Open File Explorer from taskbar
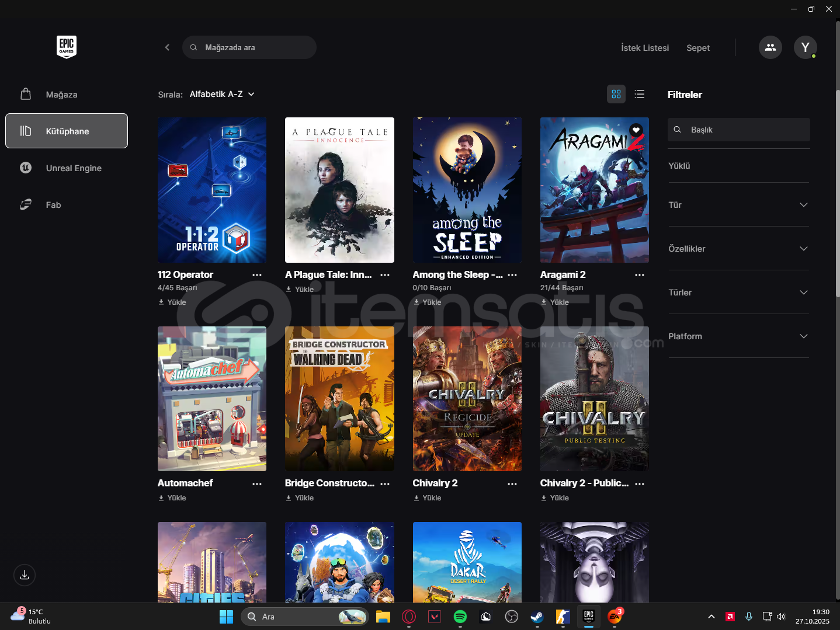 click(383, 617)
